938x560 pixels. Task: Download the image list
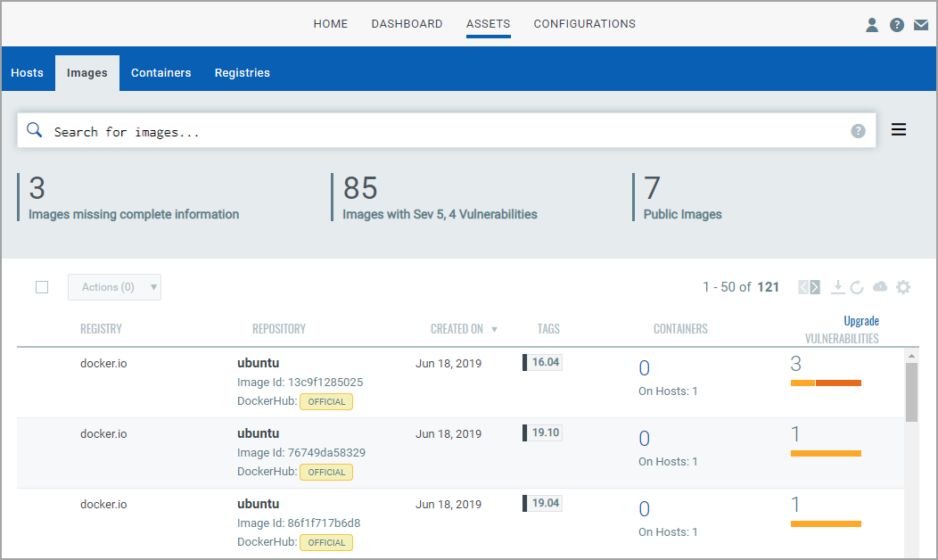point(838,287)
